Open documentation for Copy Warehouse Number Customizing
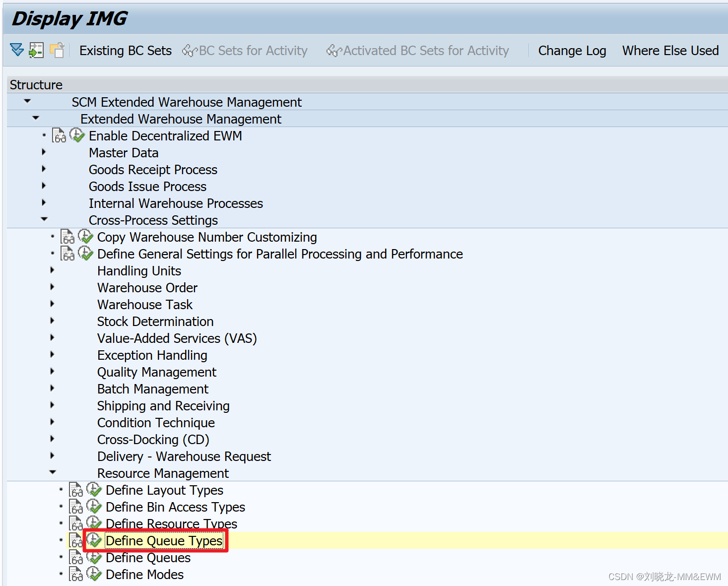Image resolution: width=728 pixels, height=586 pixels. click(67, 237)
